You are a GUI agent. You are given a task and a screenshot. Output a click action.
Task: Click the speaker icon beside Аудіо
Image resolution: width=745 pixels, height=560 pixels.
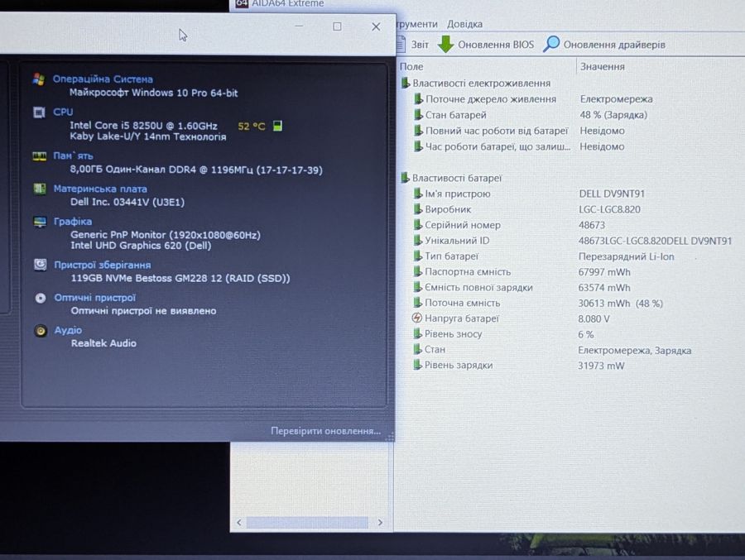(41, 331)
